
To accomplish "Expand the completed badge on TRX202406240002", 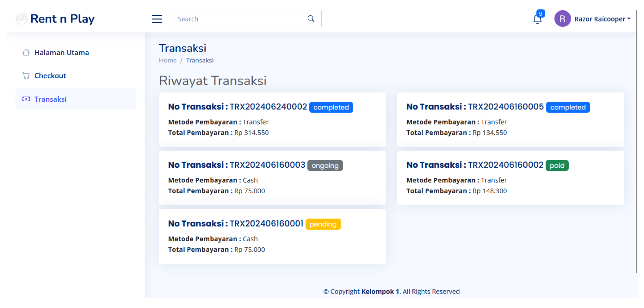I will (331, 107).
